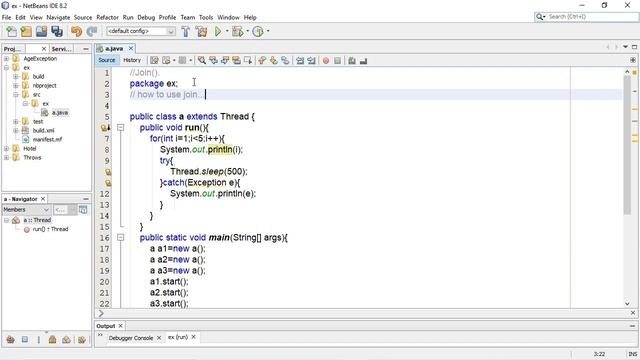This screenshot has height=360, width=640.
Task: Undo the last edit
Action: tap(76, 31)
